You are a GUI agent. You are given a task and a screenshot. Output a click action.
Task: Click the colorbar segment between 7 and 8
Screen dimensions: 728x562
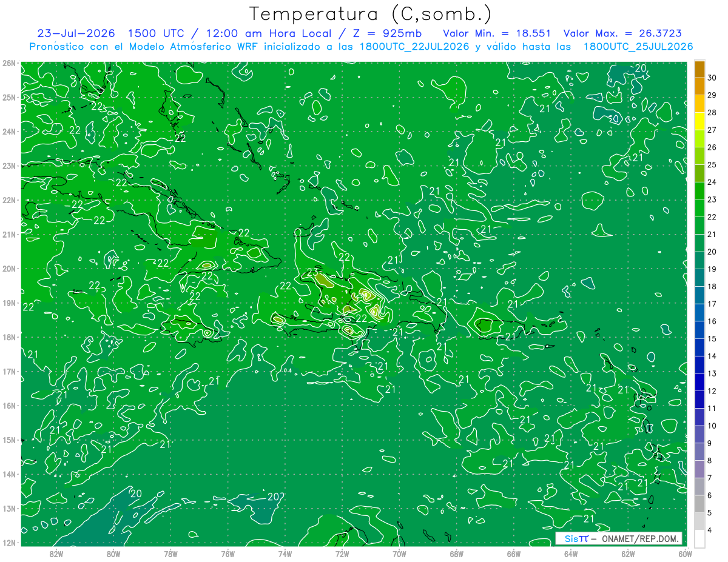tap(699, 469)
